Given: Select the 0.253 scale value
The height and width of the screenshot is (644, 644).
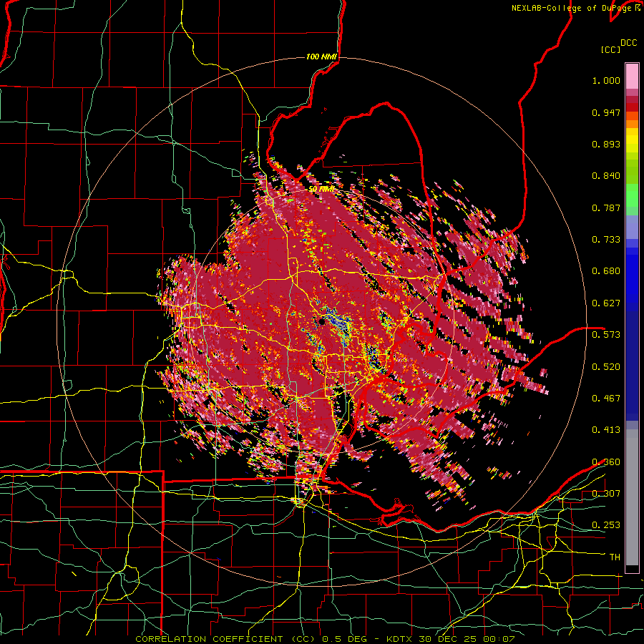Looking at the screenshot, I should 606,525.
